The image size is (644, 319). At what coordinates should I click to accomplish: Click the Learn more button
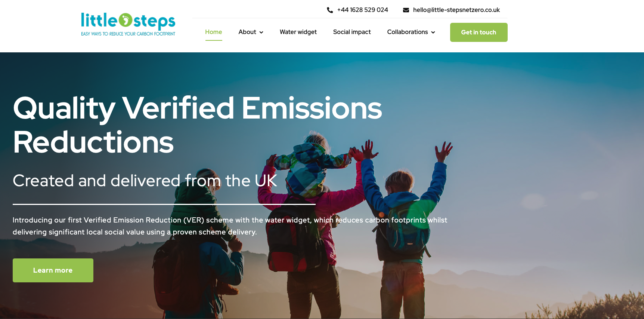click(53, 270)
